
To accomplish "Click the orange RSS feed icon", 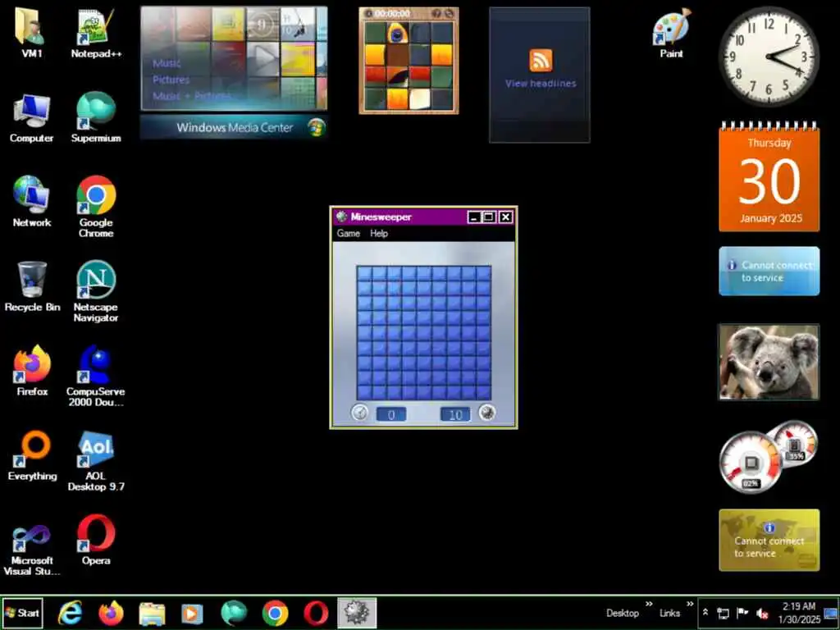I will pyautogui.click(x=541, y=60).
